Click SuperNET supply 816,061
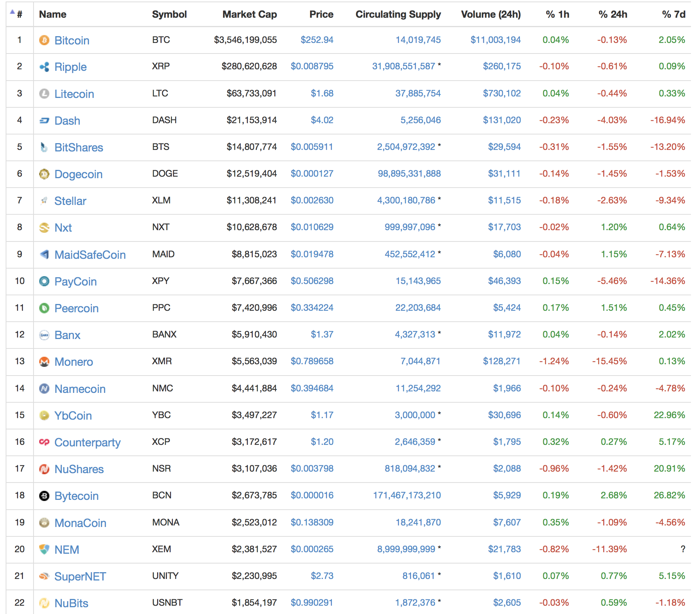 tap(419, 576)
